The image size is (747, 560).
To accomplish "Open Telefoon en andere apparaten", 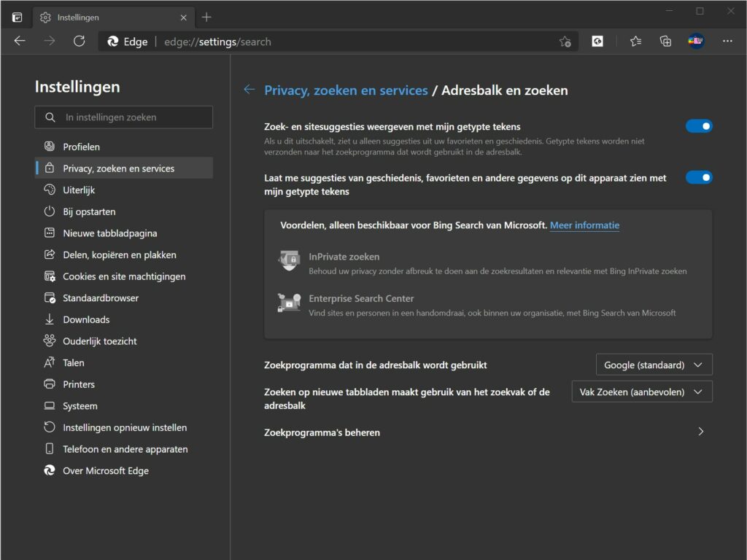I will pyautogui.click(x=124, y=449).
